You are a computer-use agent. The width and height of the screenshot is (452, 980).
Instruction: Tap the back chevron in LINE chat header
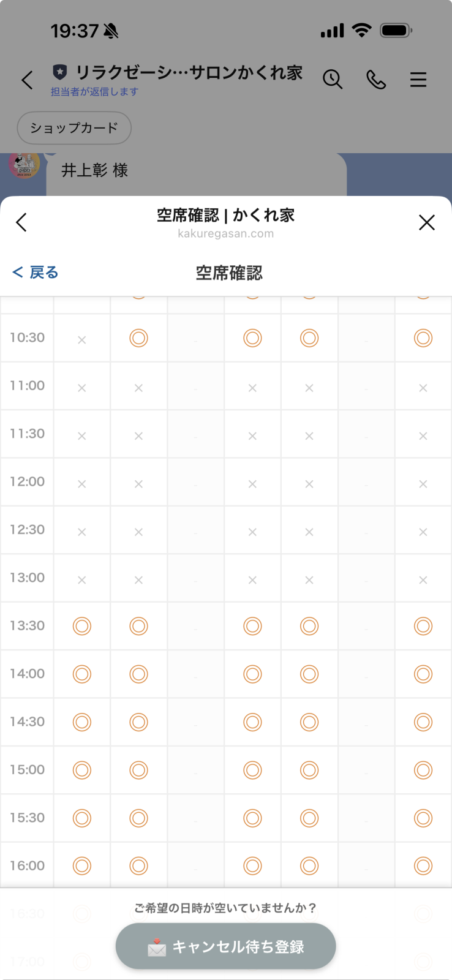pyautogui.click(x=27, y=80)
